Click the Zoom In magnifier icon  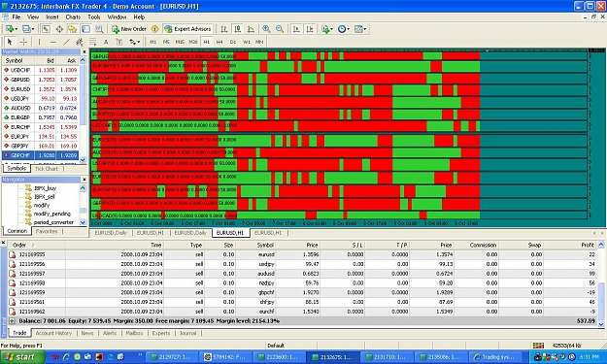tap(266, 29)
